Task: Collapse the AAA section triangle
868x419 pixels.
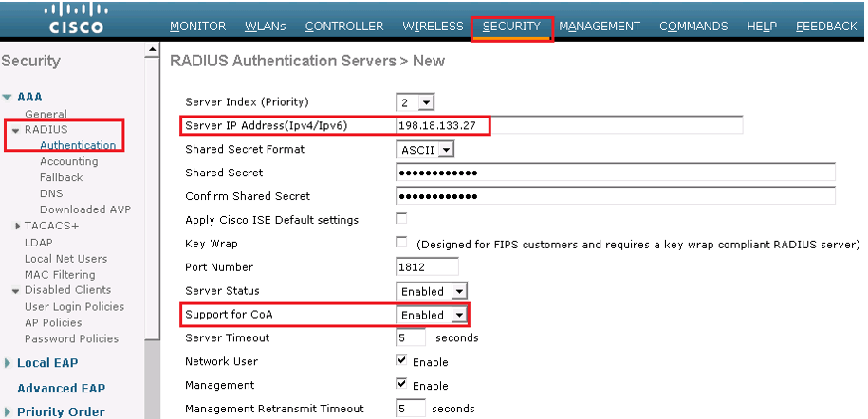Action: point(7,98)
